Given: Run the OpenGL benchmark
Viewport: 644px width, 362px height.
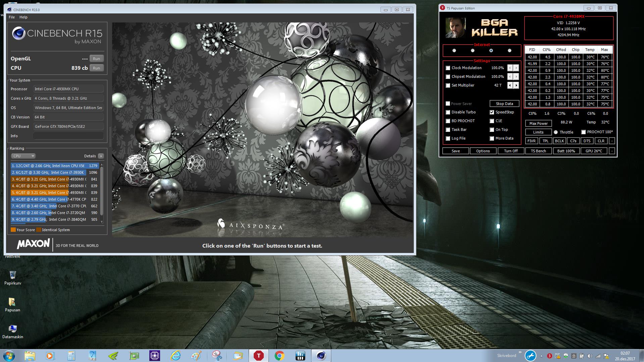Looking at the screenshot, I should pos(96,59).
